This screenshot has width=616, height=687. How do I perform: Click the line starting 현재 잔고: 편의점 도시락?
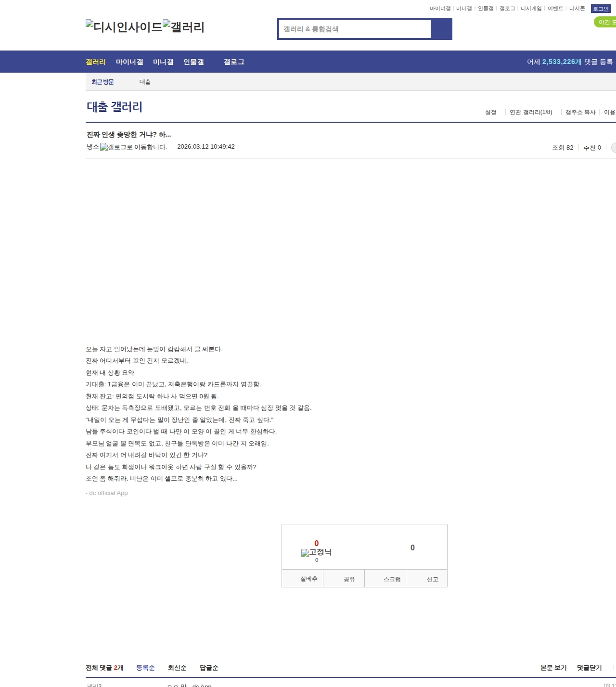coord(152,396)
